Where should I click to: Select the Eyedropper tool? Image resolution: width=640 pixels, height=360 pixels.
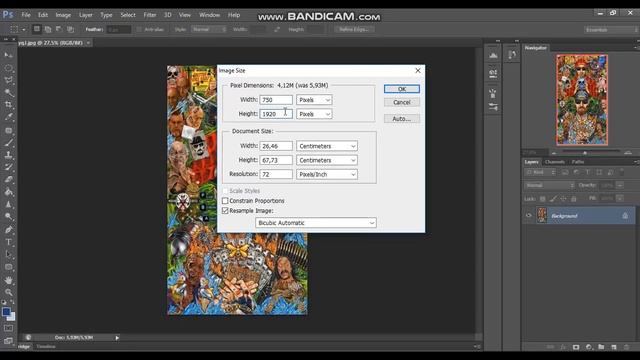click(x=9, y=117)
